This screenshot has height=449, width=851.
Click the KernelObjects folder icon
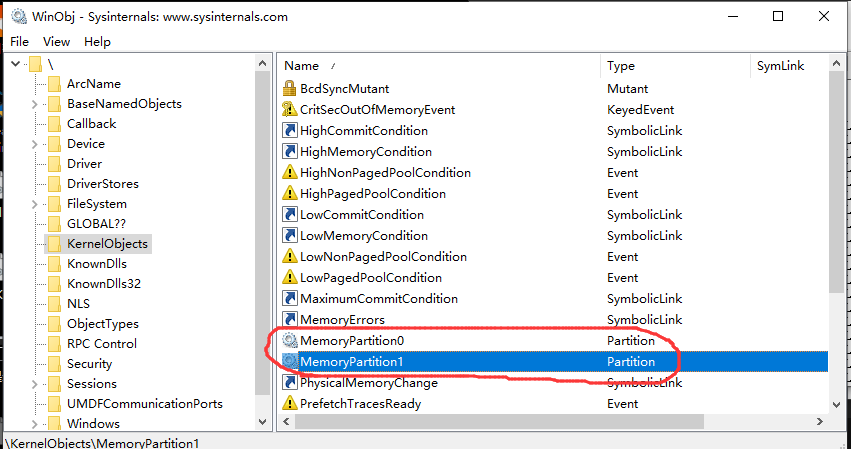54,244
